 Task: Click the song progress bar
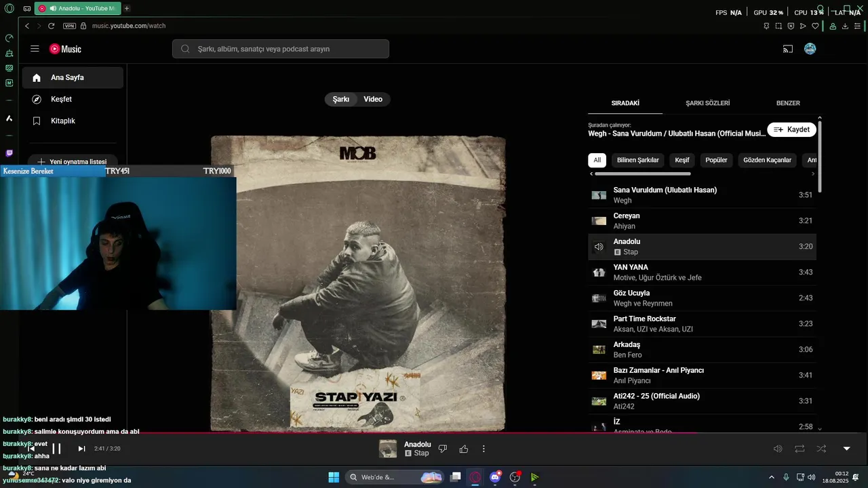(434, 433)
